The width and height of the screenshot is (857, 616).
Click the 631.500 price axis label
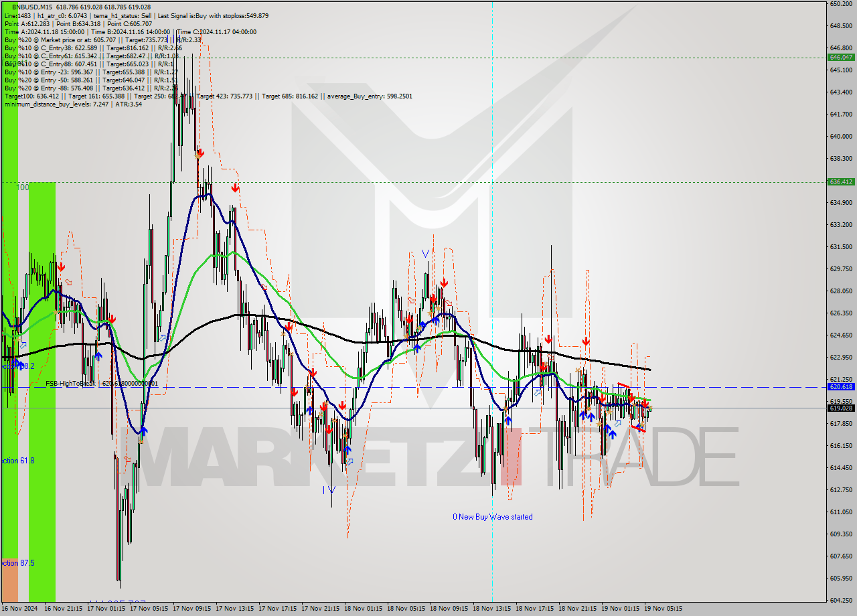pyautogui.click(x=841, y=246)
